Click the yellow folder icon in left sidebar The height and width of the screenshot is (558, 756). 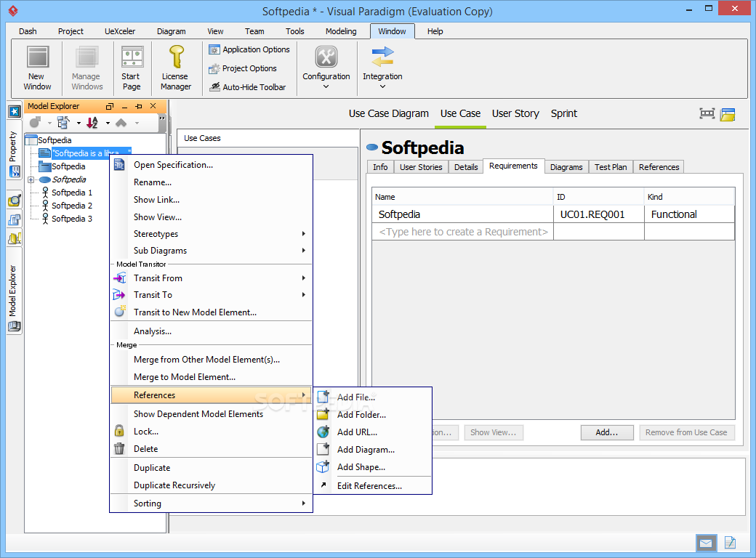point(15,238)
